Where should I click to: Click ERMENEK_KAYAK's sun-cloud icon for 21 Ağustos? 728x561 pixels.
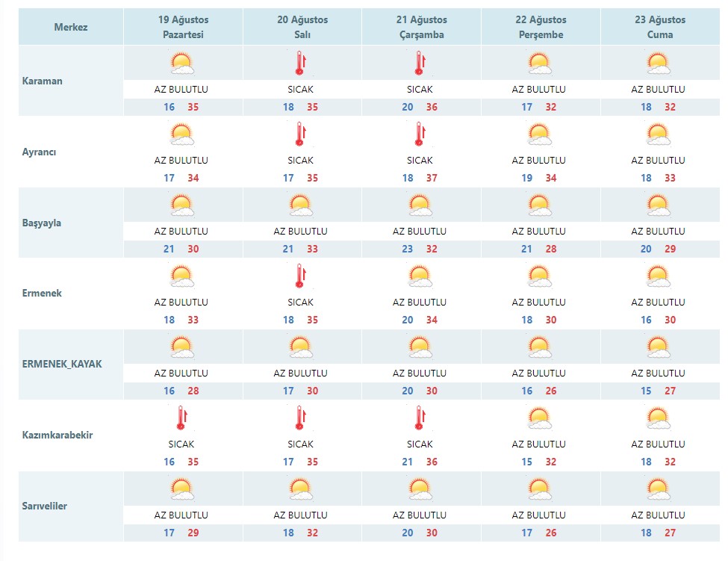point(420,347)
